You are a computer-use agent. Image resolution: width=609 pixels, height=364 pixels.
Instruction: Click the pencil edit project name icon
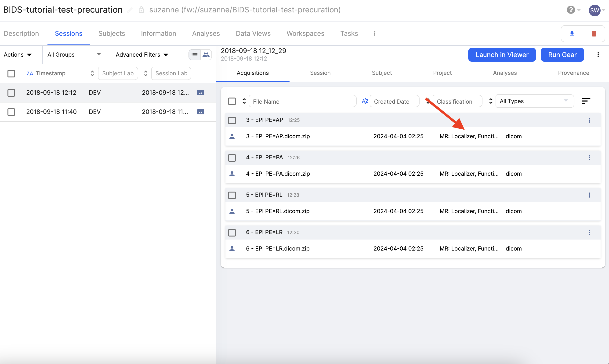click(x=130, y=10)
